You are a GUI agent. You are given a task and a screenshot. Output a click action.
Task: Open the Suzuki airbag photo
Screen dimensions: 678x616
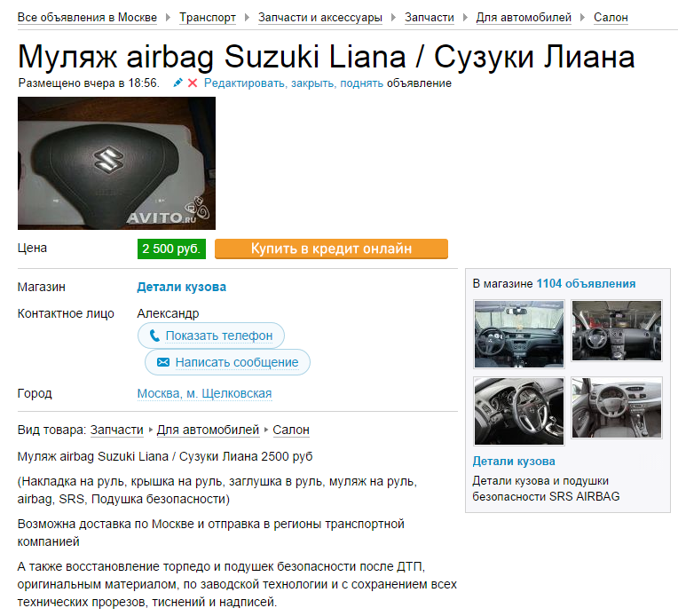pyautogui.click(x=116, y=163)
